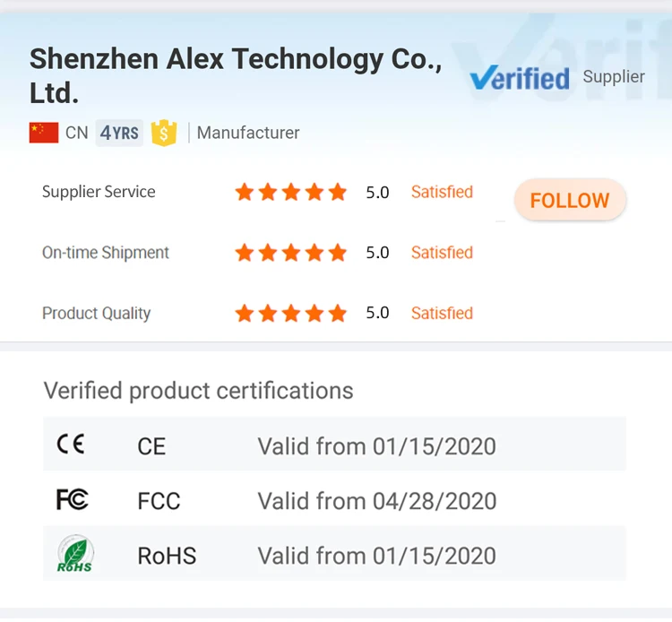Click the 4YRS badge
Viewport: 672px width, 622px height.
coord(119,133)
